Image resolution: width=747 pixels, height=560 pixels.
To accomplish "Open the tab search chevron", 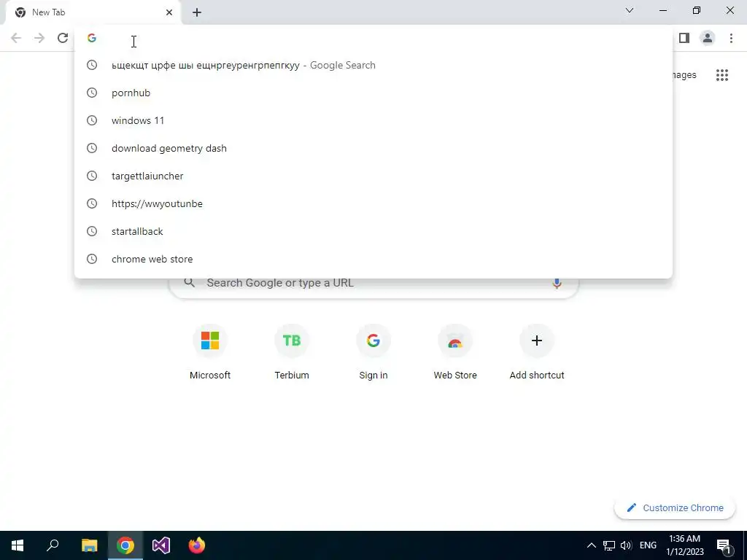I will 630,10.
